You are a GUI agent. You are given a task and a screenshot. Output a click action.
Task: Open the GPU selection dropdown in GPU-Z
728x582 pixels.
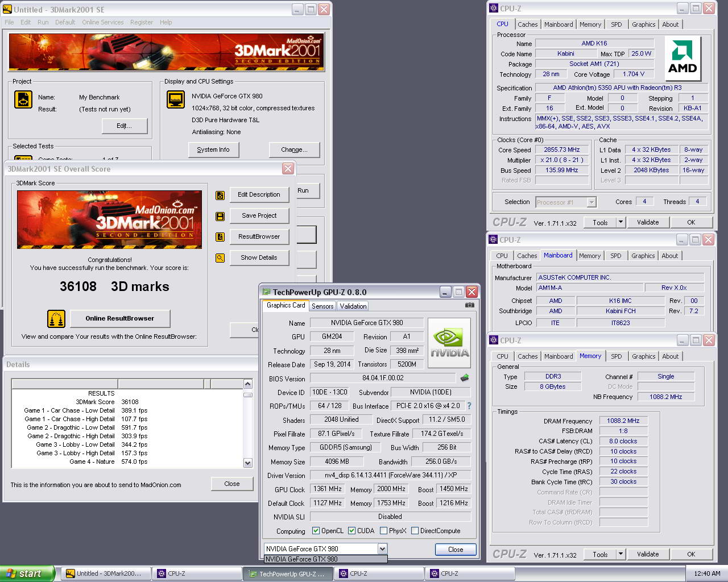click(x=382, y=549)
